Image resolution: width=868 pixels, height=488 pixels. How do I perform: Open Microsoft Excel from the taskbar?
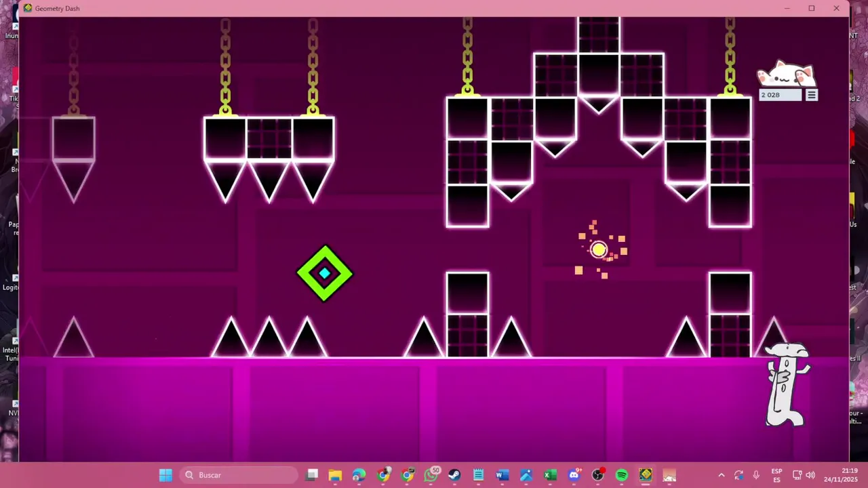pos(550,475)
